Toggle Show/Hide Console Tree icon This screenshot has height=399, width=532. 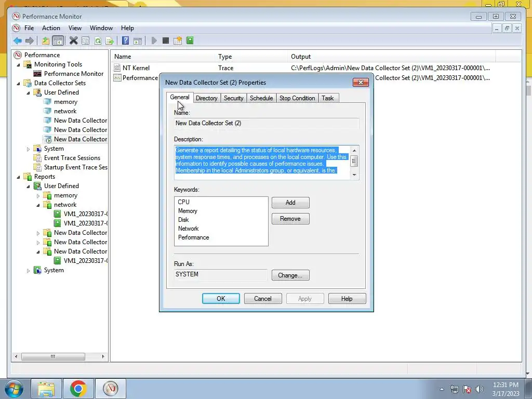58,41
